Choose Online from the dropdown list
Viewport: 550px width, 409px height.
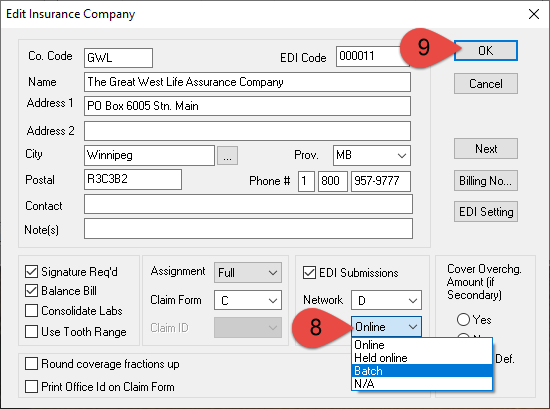coord(422,345)
